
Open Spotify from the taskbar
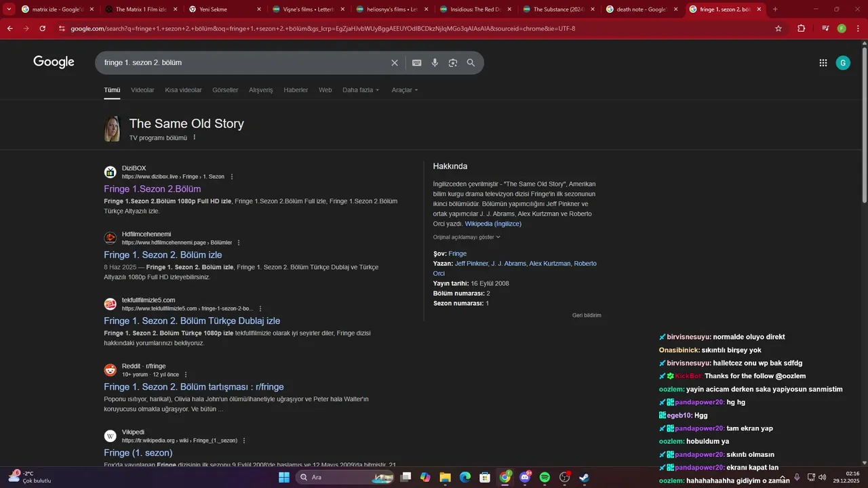click(545, 477)
